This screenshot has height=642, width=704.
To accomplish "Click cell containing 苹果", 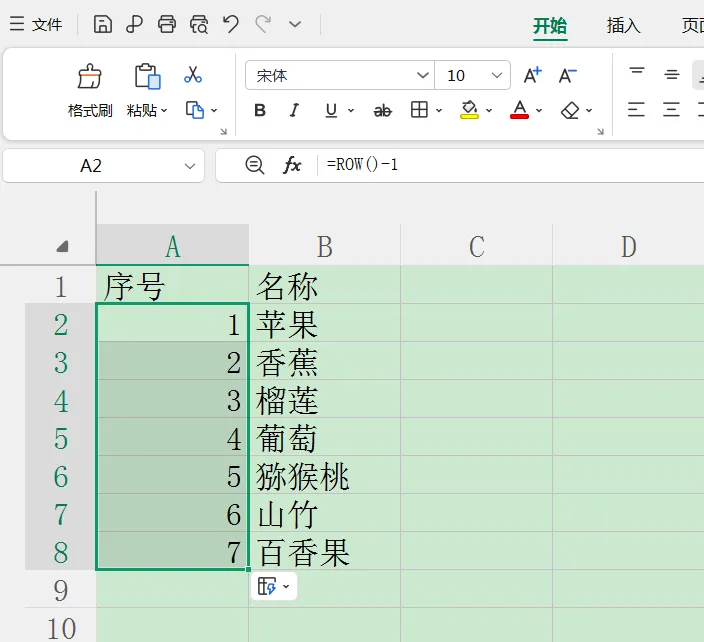I will (325, 323).
